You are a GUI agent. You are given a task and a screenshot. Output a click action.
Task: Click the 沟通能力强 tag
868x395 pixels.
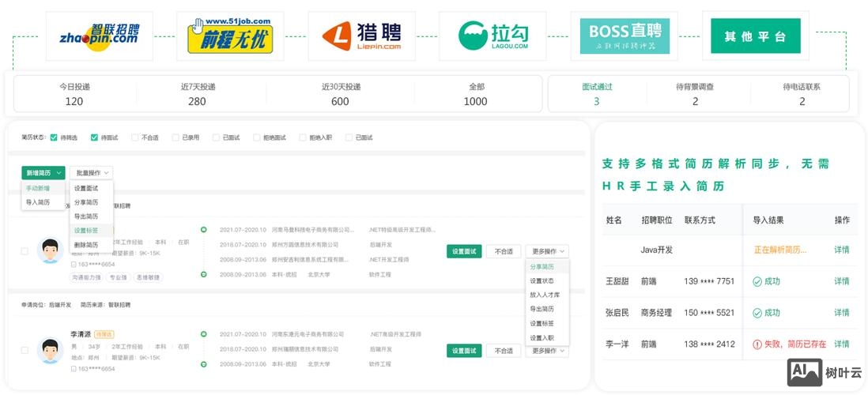pyautogui.click(x=86, y=277)
